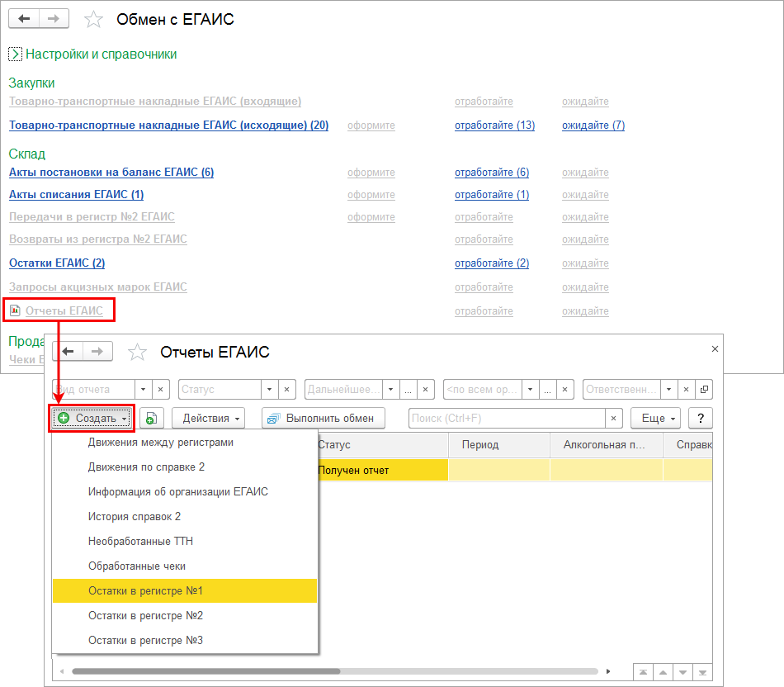
Task: Add Отчеты ЕГАИС to favorites star
Action: pos(137,353)
